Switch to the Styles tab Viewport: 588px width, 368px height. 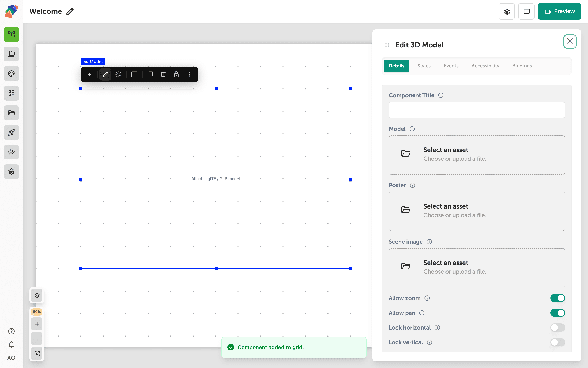click(424, 66)
